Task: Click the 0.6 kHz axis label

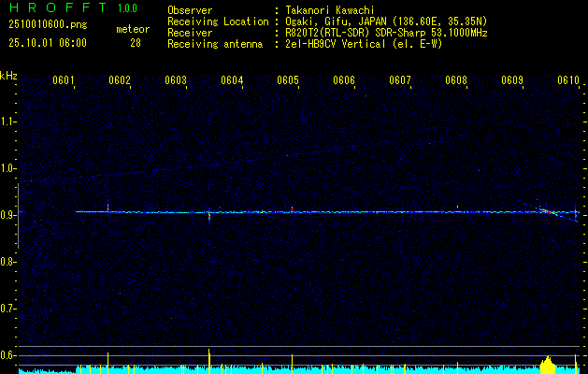Action: click(7, 355)
